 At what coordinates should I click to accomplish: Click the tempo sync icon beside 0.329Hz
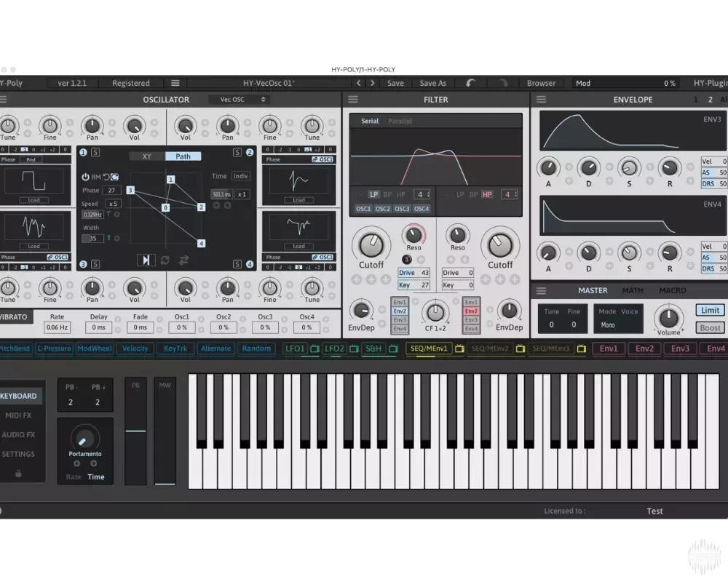click(108, 215)
